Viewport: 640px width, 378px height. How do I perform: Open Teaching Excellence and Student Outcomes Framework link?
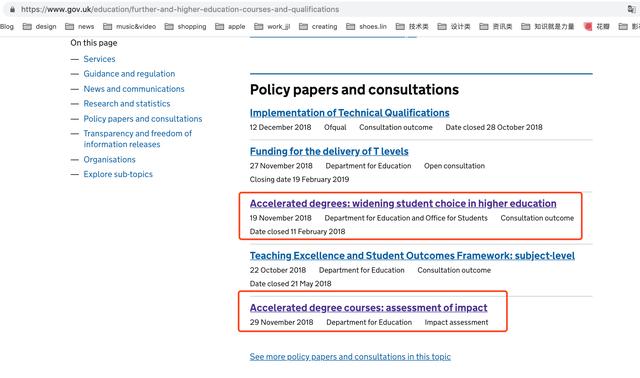pos(412,256)
